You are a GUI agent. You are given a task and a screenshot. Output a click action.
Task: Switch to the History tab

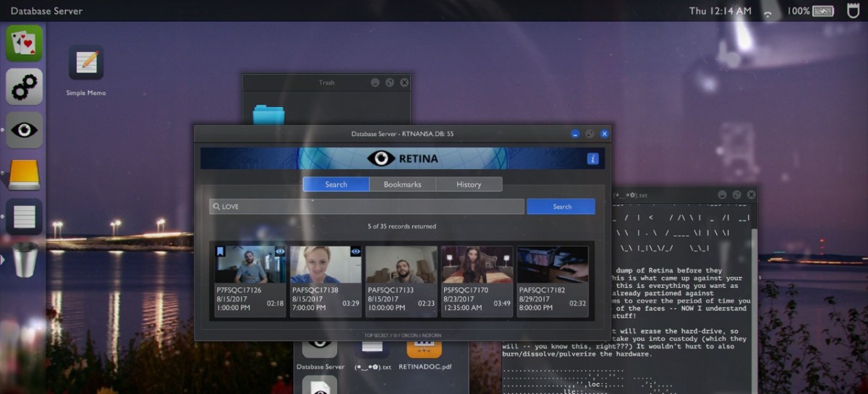pos(469,184)
